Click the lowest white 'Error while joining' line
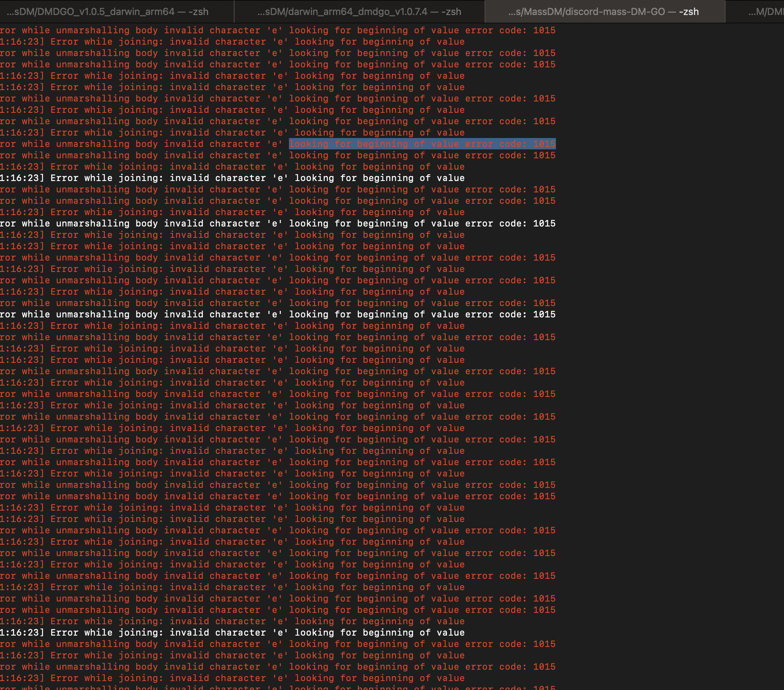Viewport: 784px width, 690px height. (232, 633)
